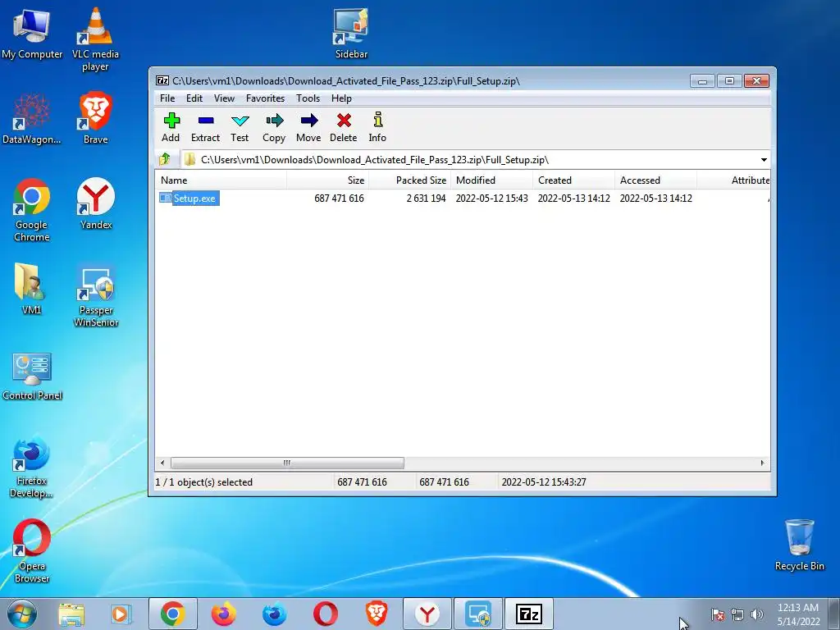
Task: Open Firefox Developer desktop shortcut
Action: coord(32,468)
